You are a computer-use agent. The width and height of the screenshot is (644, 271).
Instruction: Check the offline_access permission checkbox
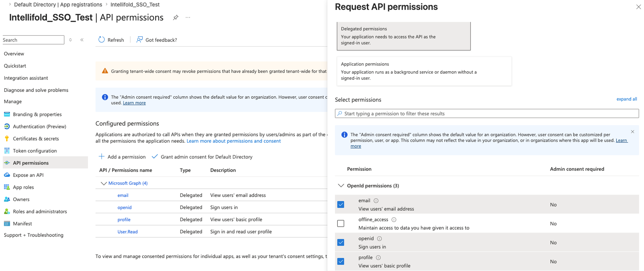point(341,223)
